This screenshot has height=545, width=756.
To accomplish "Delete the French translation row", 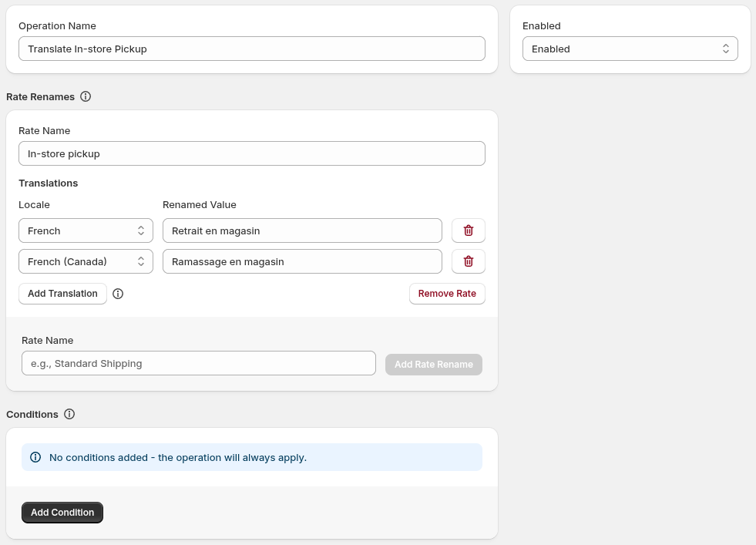I will 468,230.
